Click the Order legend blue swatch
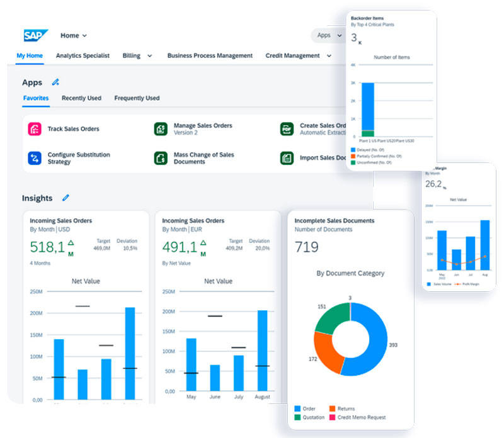The width and height of the screenshot is (504, 438). [297, 408]
